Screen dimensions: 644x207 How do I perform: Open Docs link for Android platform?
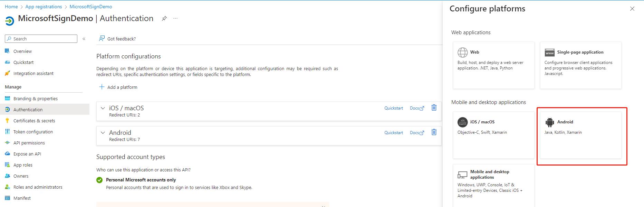(x=417, y=133)
